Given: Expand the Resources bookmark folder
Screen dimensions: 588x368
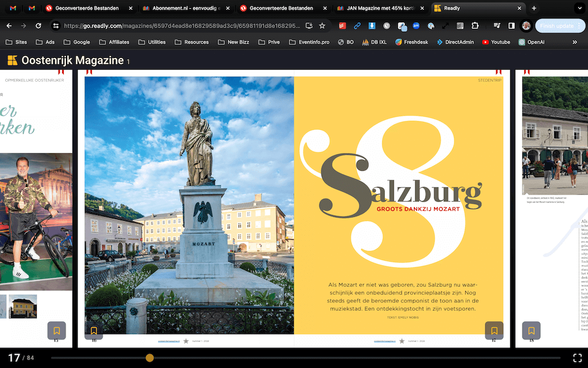Looking at the screenshot, I should click(x=192, y=42).
